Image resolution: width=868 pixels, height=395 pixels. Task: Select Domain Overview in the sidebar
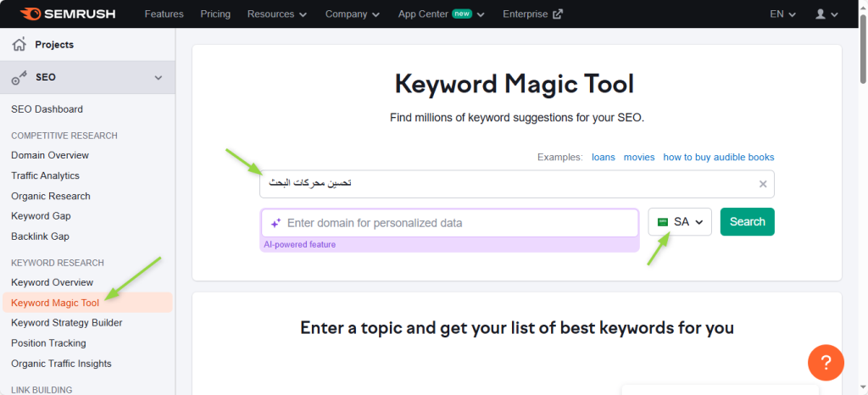click(x=50, y=155)
